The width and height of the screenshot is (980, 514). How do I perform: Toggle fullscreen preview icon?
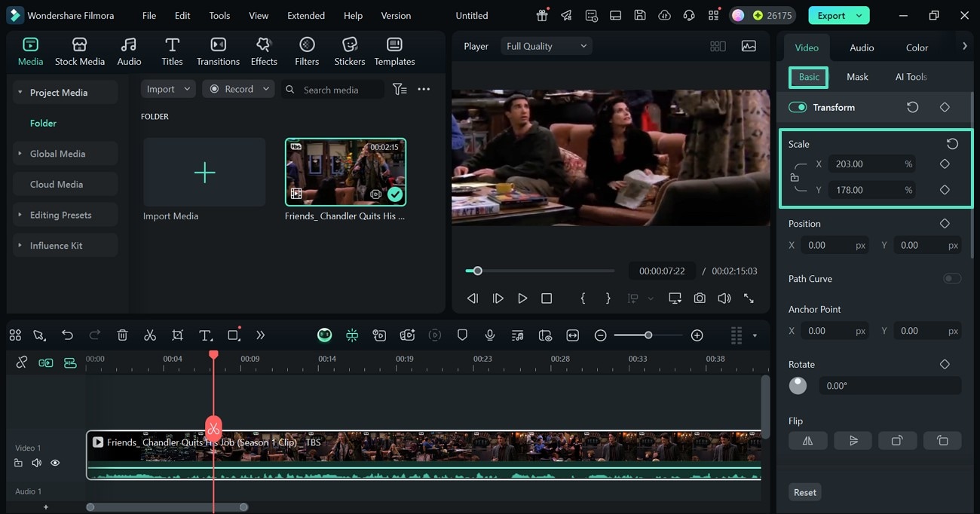coord(749,298)
